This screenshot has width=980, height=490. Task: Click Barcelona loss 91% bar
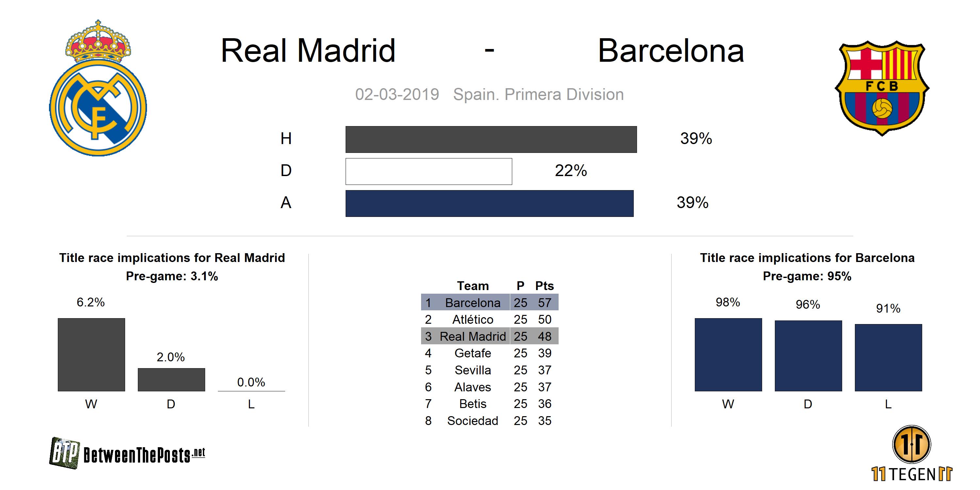coord(888,358)
